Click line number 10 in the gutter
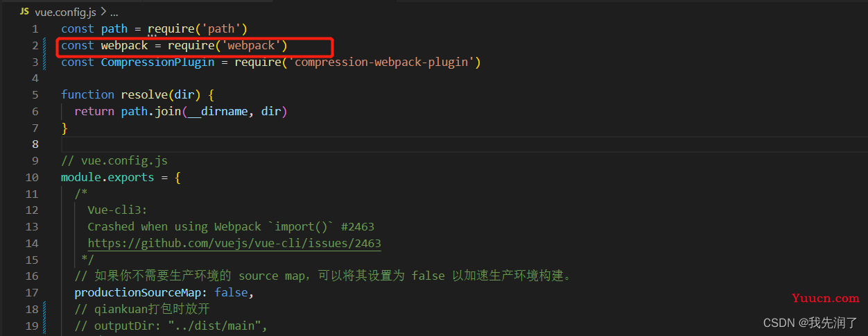 32,177
